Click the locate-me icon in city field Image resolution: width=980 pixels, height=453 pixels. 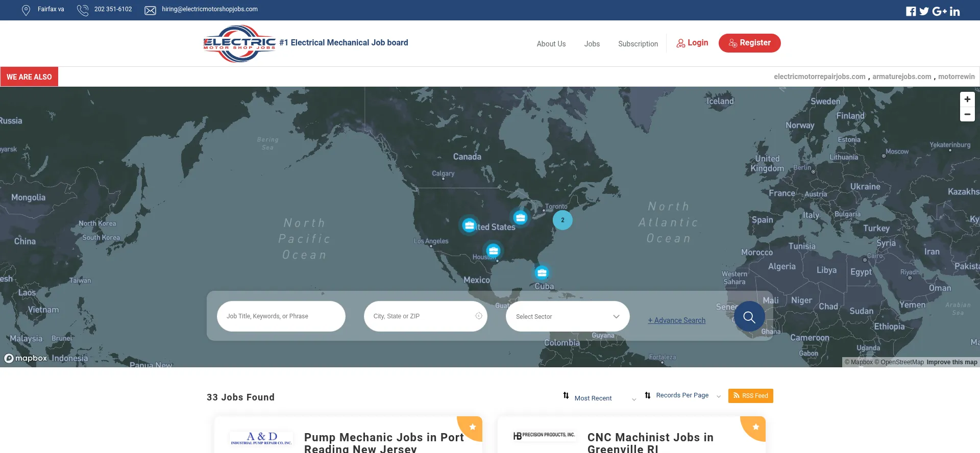click(479, 316)
